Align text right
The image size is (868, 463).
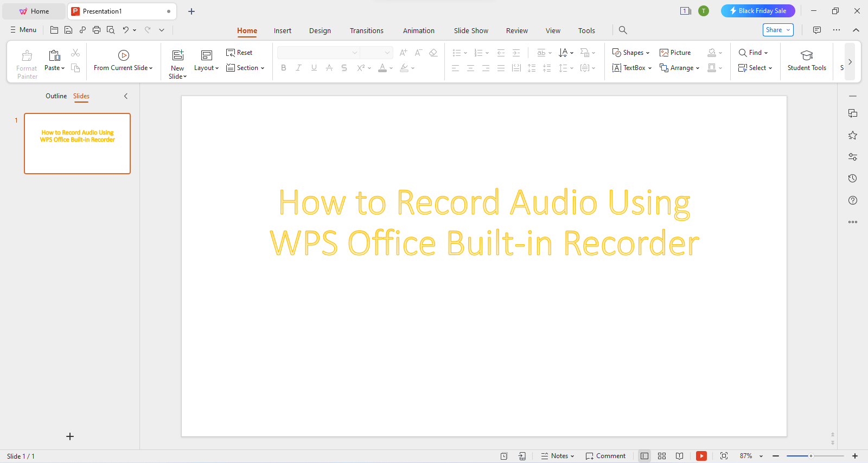(486, 68)
